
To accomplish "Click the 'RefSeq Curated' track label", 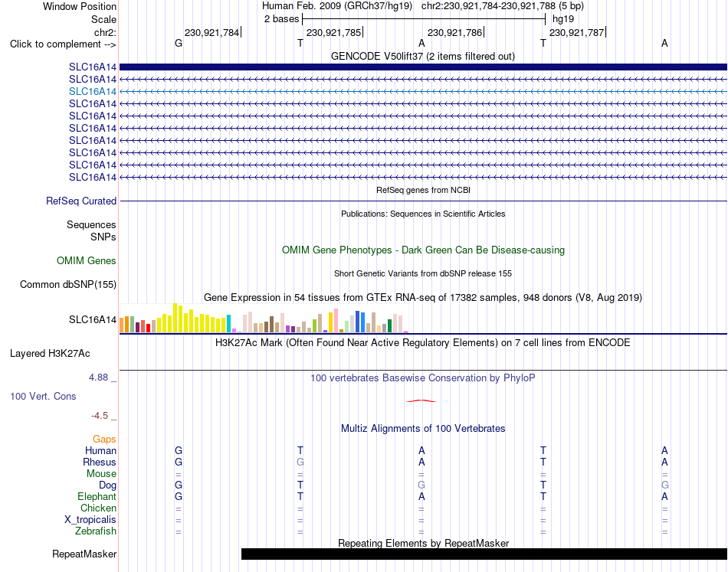I will [80, 201].
